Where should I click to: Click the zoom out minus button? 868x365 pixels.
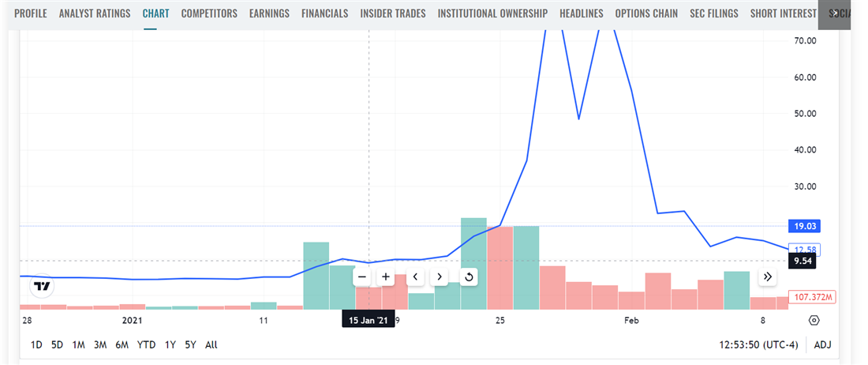coord(362,277)
